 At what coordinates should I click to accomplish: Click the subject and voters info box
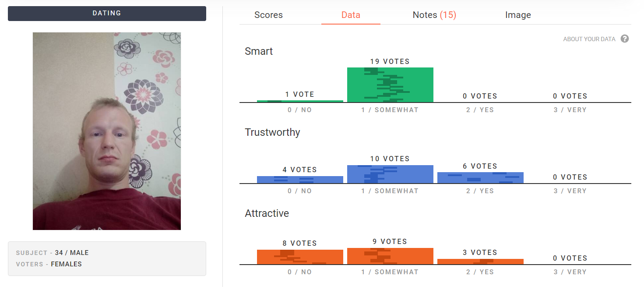point(107,258)
